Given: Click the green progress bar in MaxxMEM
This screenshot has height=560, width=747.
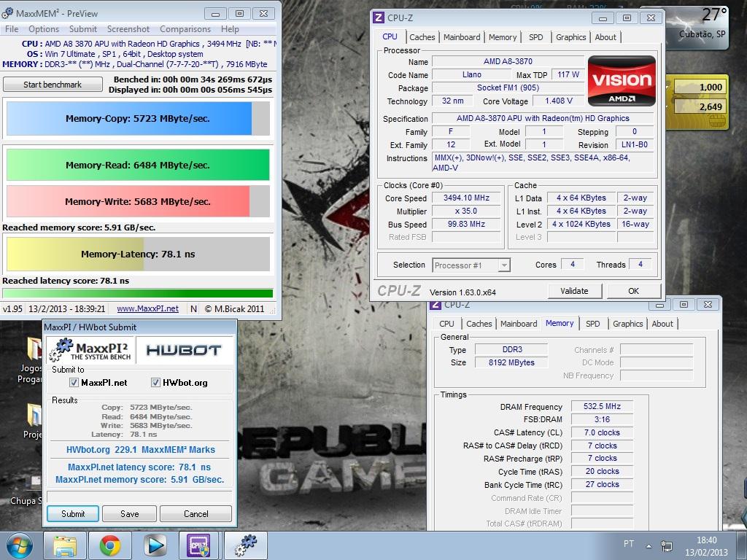Looking at the screenshot, I should [x=138, y=293].
